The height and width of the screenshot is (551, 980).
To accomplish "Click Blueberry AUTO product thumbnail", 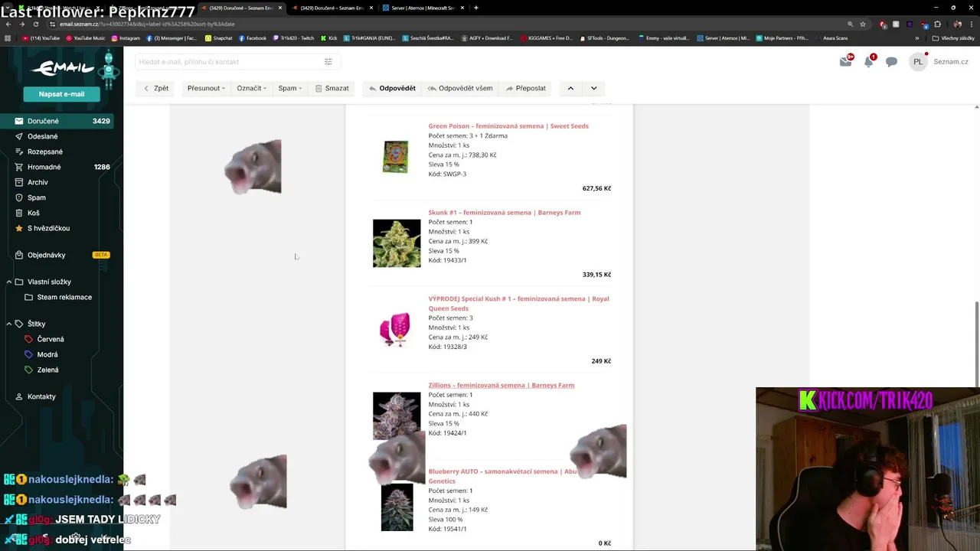I will 397,507.
